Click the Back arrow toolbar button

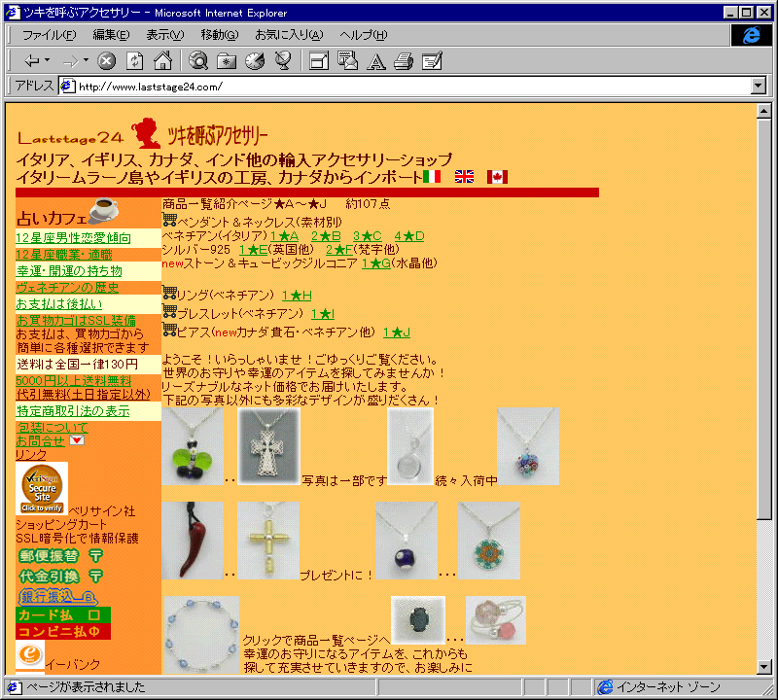32,61
